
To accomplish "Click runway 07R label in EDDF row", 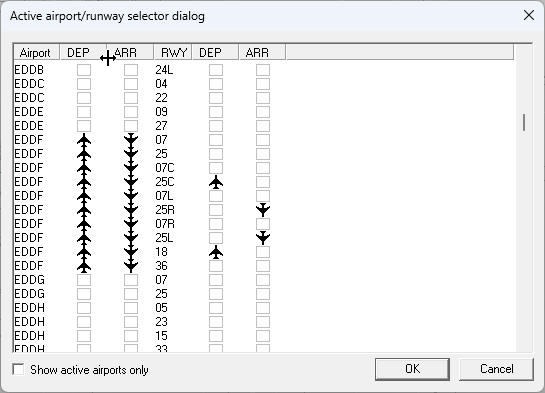I will click(x=165, y=224).
